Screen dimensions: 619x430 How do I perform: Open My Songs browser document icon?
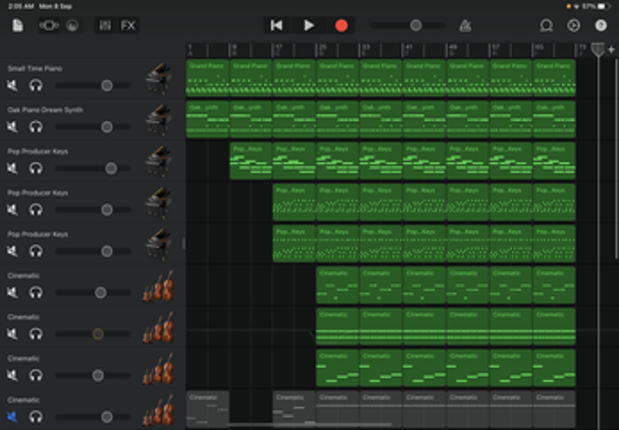(x=18, y=25)
